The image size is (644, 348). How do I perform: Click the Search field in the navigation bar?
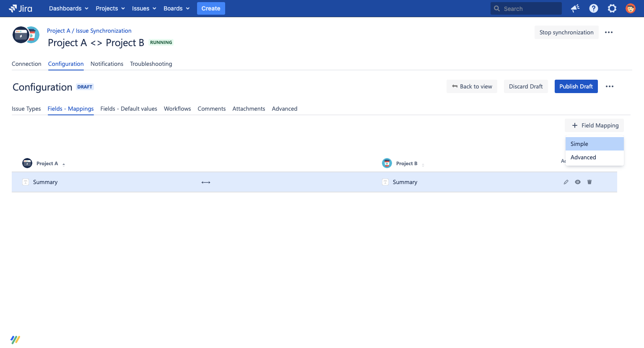tap(526, 8)
